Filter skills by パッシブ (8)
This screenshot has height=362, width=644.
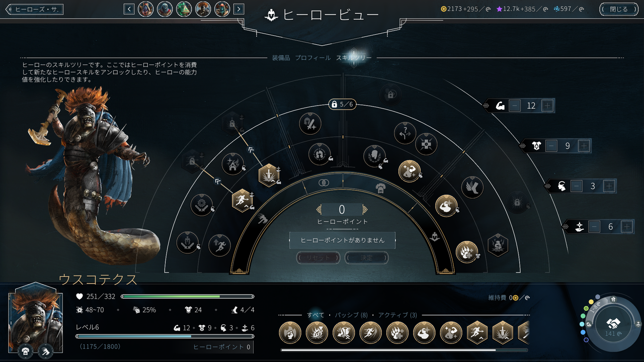click(351, 315)
